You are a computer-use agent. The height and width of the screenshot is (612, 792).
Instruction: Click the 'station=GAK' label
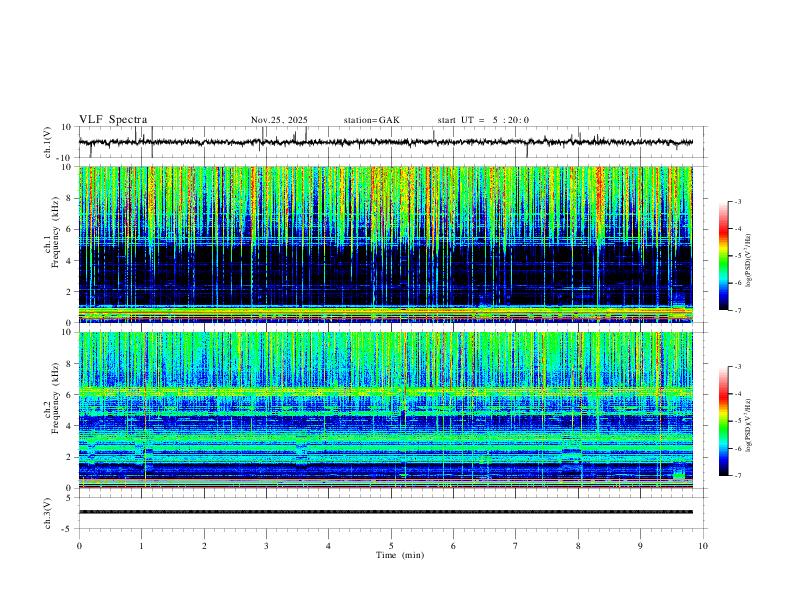coord(372,120)
